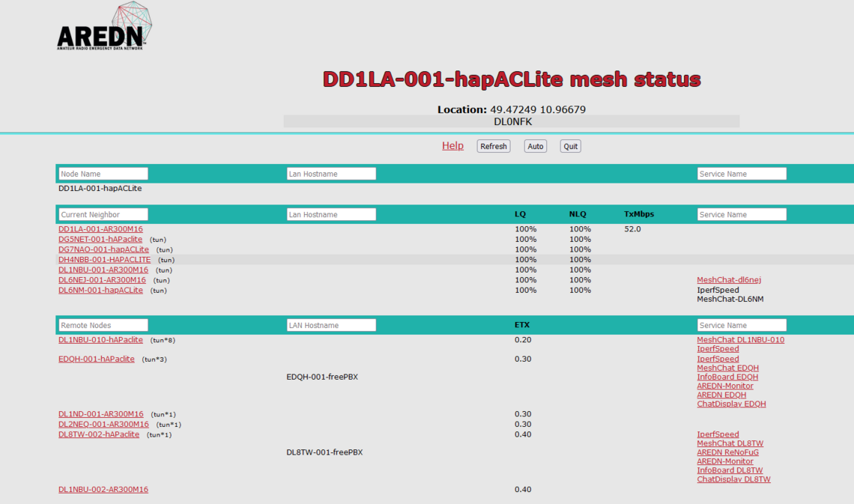854x504 pixels.
Task: Click the LQ column header
Action: pos(520,214)
